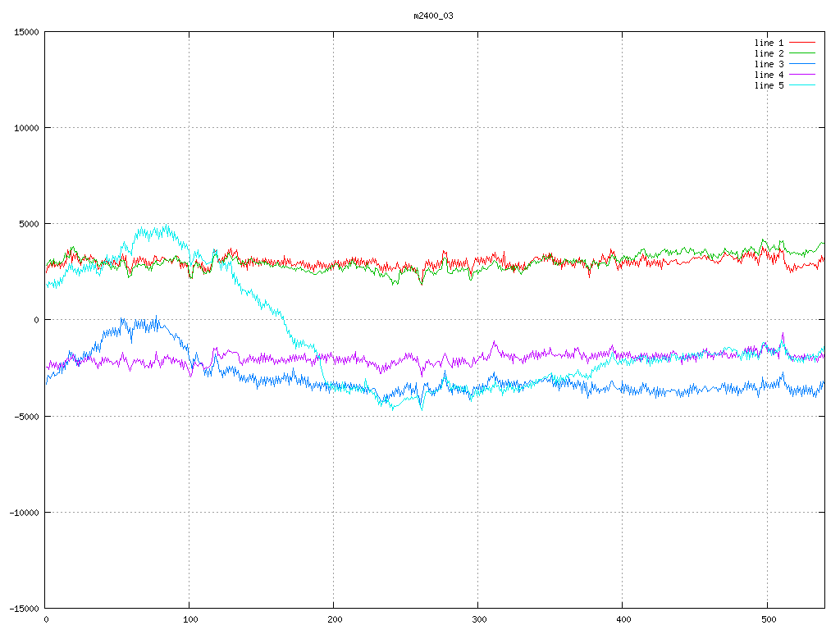Select the 'line 4' legend label
840x630 pixels.
point(769,75)
